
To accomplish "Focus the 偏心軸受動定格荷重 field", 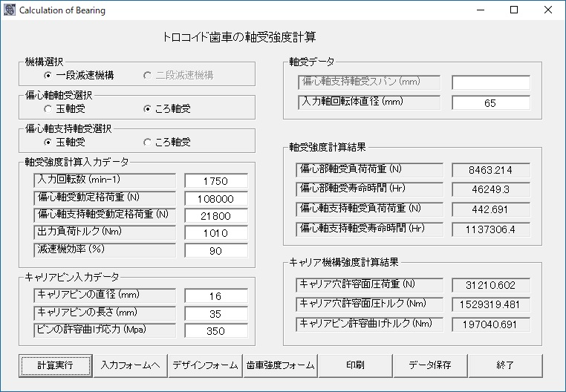I will 215,199.
